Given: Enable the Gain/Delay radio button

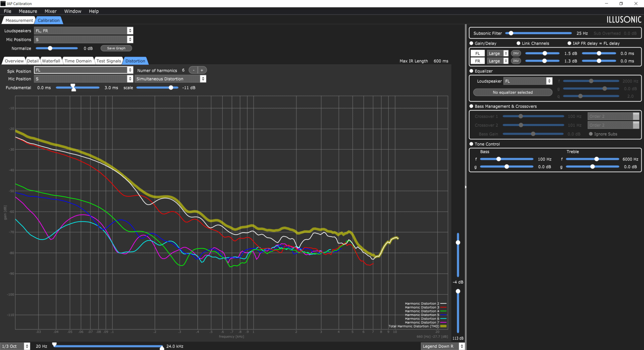Looking at the screenshot, I should [471, 43].
